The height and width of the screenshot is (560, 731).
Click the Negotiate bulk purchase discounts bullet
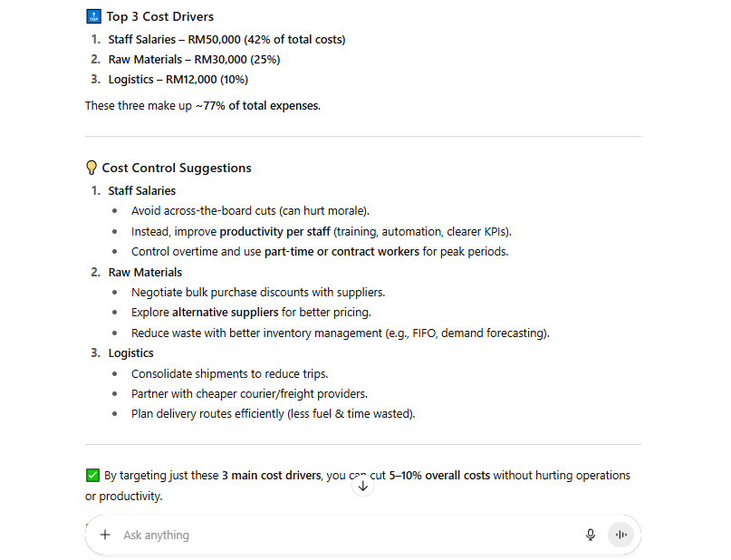[258, 292]
